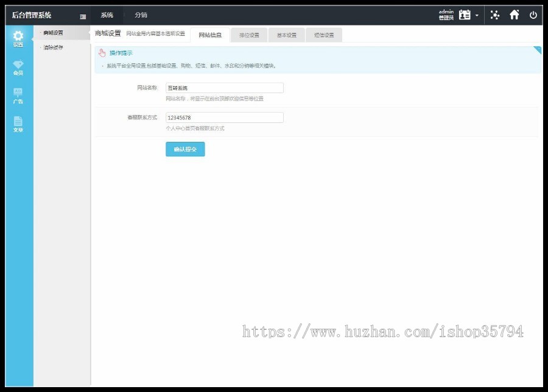Click the 确认提交 submit button
The width and height of the screenshot is (548, 392).
point(185,149)
